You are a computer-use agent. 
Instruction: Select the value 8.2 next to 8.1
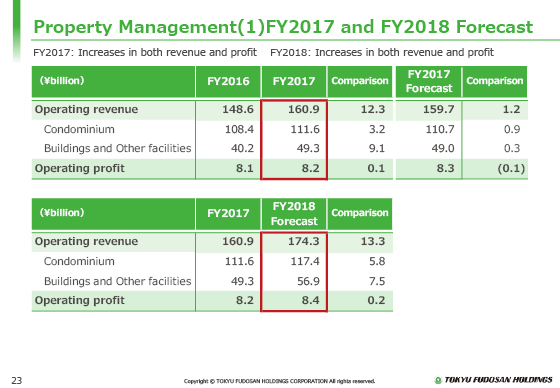(x=310, y=168)
